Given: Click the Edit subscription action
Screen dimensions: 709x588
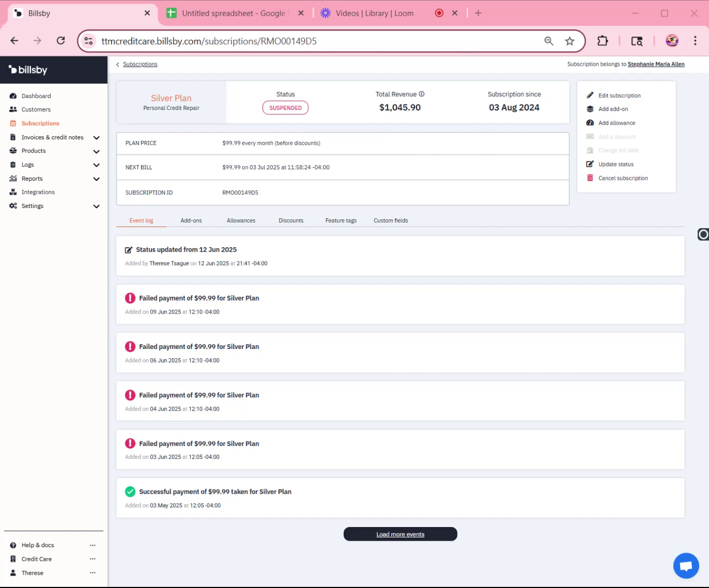Looking at the screenshot, I should click(619, 95).
